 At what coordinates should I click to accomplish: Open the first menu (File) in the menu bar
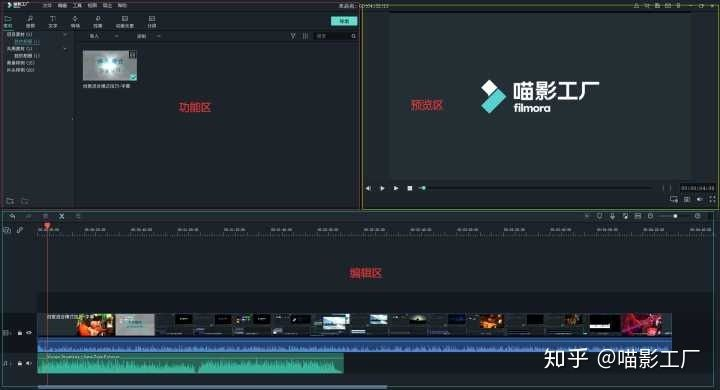[x=47, y=6]
